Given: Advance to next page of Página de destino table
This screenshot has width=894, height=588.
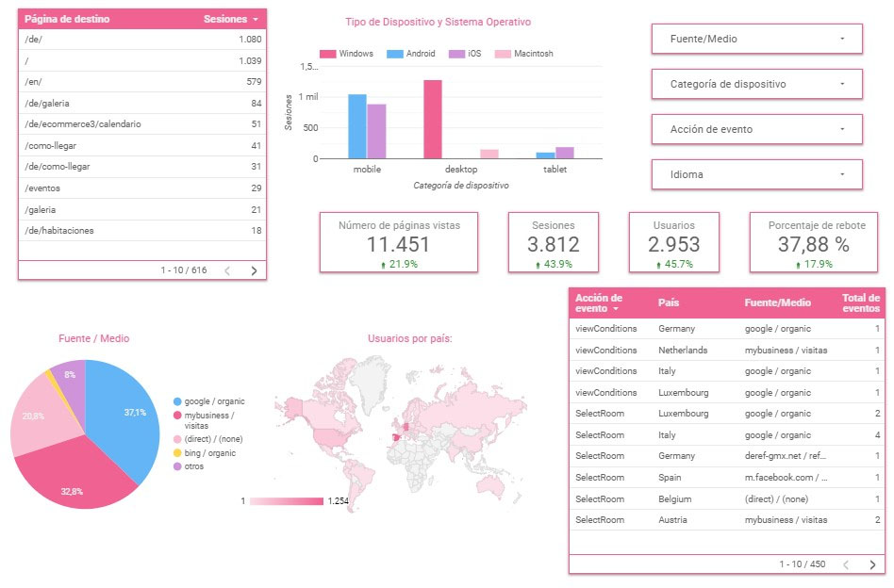Looking at the screenshot, I should 255,270.
